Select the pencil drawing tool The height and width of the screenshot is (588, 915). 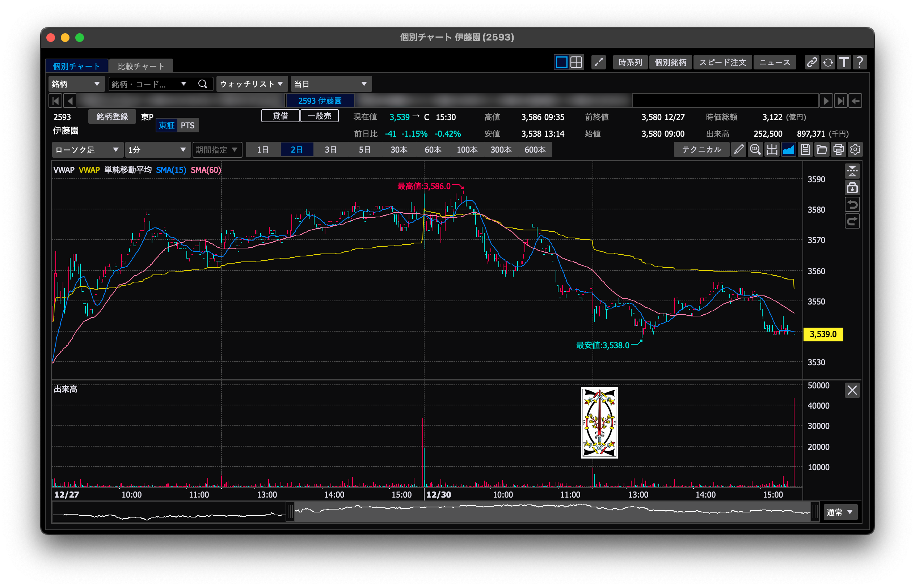(x=738, y=149)
